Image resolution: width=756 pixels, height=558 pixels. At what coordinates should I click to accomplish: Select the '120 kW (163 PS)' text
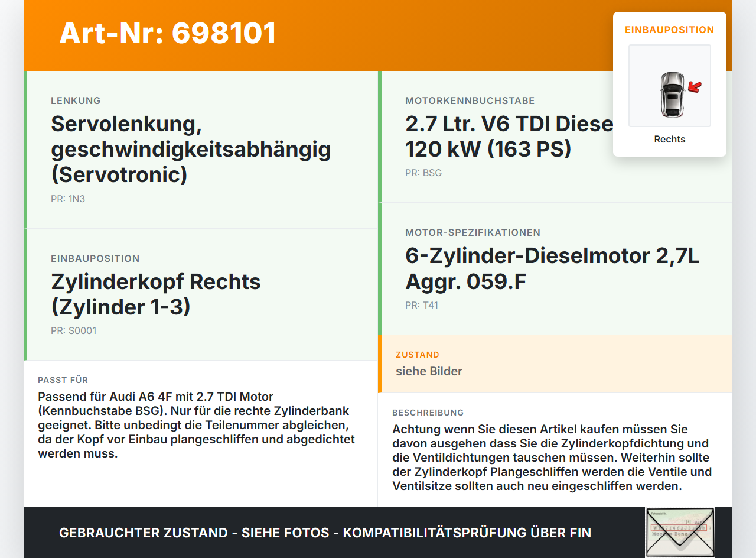488,149
